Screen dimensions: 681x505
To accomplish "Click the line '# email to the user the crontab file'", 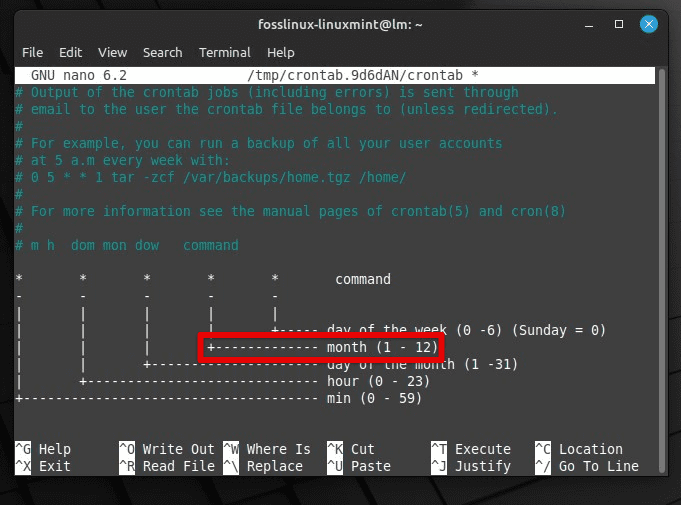I will [286, 109].
